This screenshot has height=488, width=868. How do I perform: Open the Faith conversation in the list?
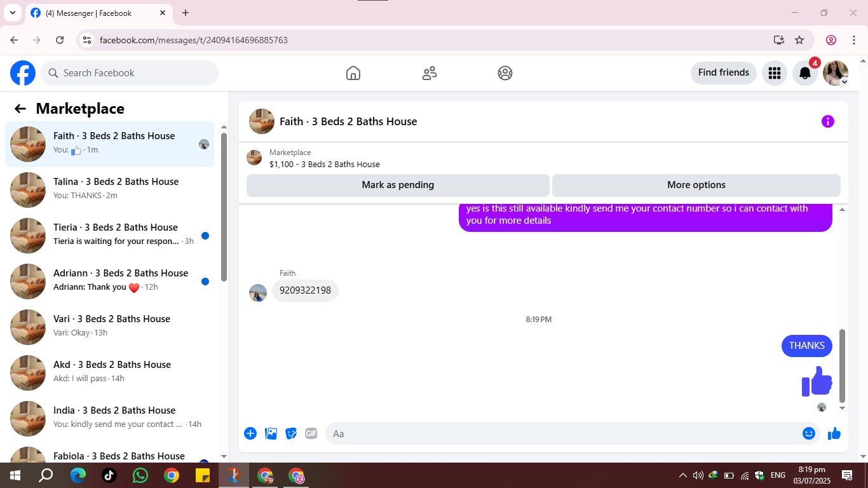109,144
